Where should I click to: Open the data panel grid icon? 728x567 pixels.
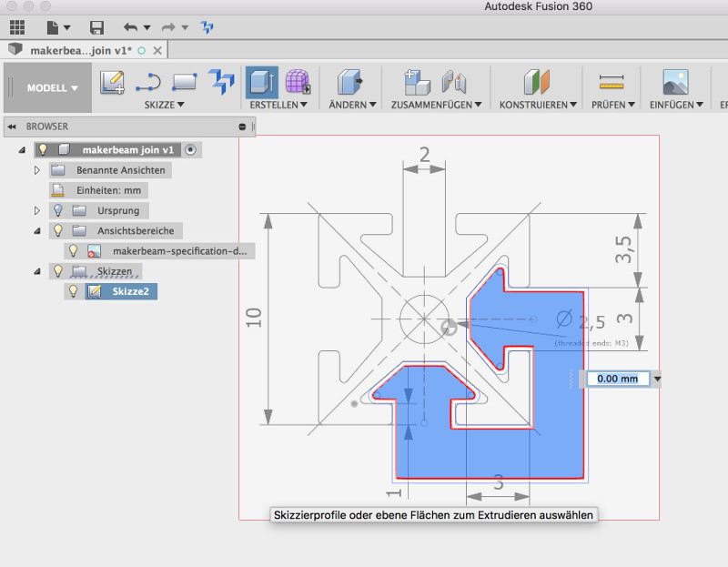(17, 28)
